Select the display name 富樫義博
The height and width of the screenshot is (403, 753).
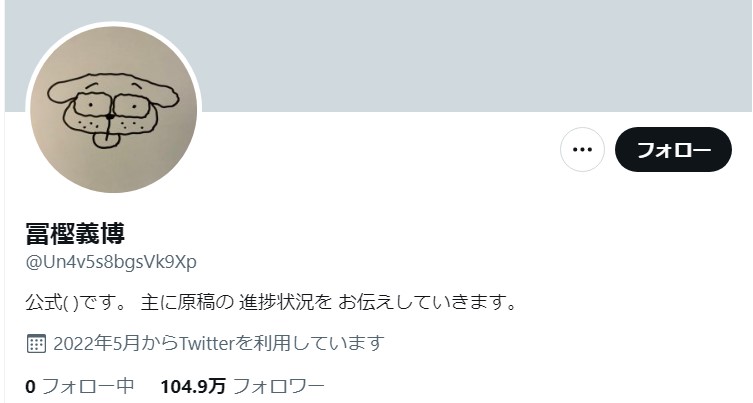[x=75, y=233]
